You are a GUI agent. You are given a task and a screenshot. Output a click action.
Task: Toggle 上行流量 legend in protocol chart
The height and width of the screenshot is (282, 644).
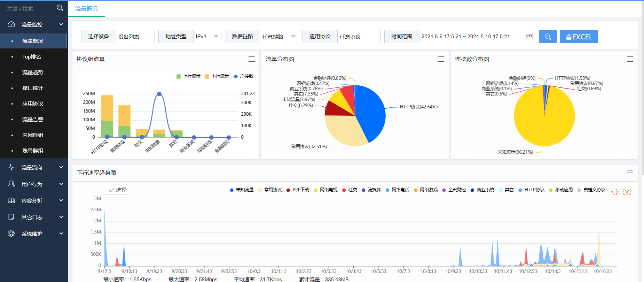(188, 76)
